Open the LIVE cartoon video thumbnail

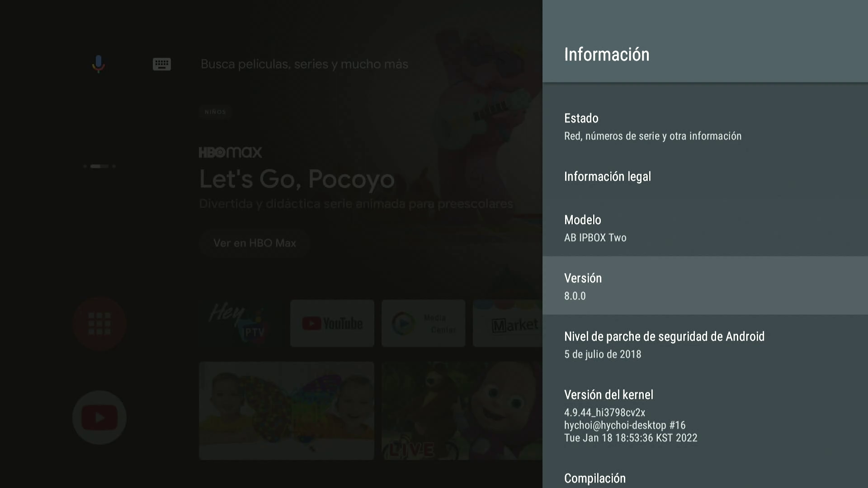click(461, 410)
